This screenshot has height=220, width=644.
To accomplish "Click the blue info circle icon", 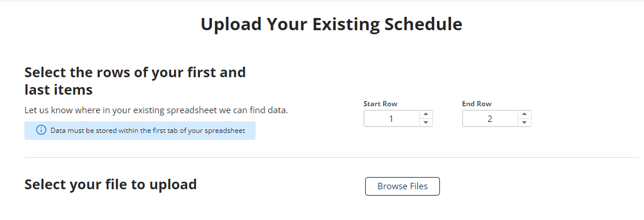I will 42,131.
